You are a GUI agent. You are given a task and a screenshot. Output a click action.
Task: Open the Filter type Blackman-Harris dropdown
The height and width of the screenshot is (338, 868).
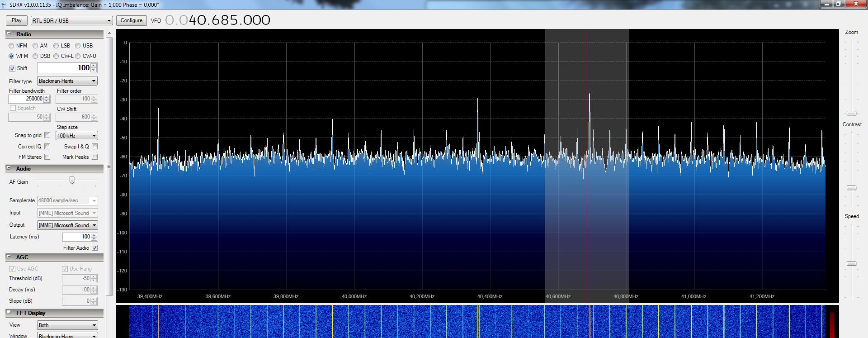(x=67, y=81)
